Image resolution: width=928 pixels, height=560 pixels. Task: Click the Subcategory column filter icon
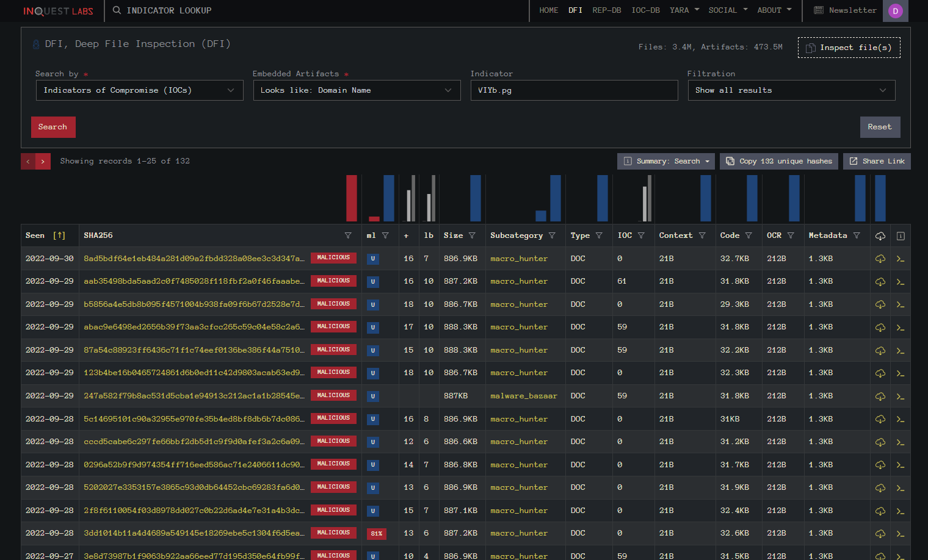(x=552, y=235)
